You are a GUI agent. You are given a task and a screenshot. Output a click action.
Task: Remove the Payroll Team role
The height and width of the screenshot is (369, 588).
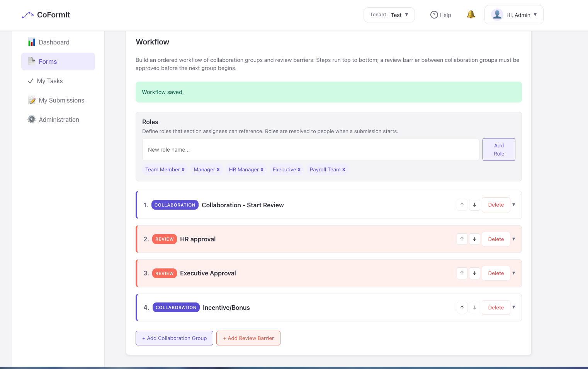pos(344,169)
